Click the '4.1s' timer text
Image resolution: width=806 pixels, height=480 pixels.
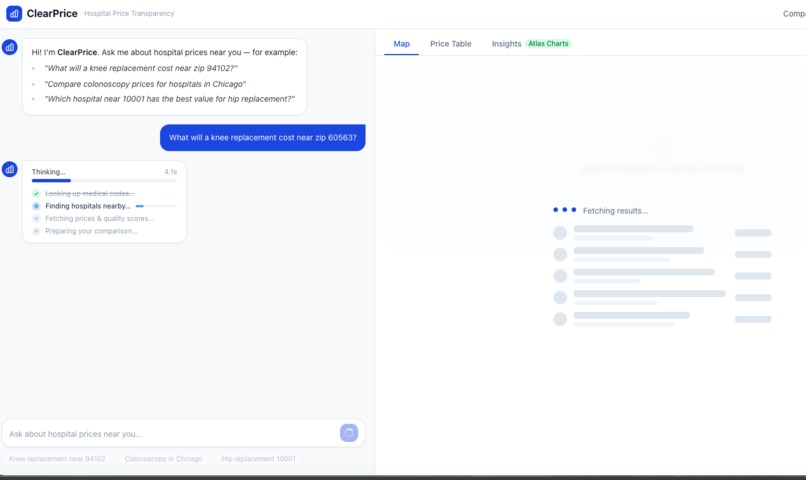(171, 172)
